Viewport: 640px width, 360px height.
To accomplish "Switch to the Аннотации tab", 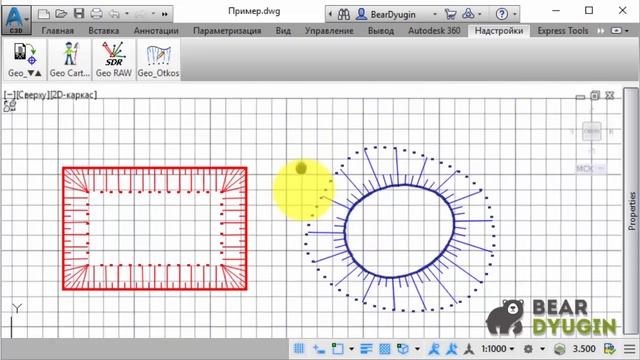I will [156, 31].
